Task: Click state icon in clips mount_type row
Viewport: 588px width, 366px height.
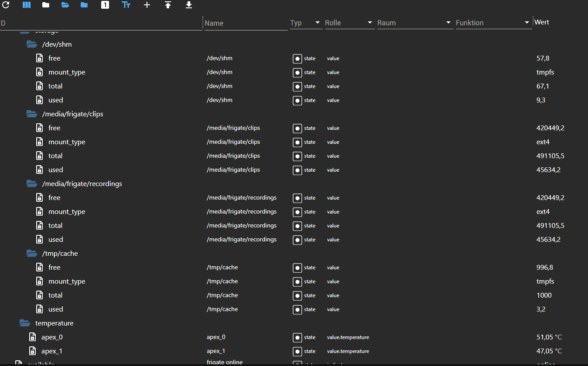Action: click(297, 142)
